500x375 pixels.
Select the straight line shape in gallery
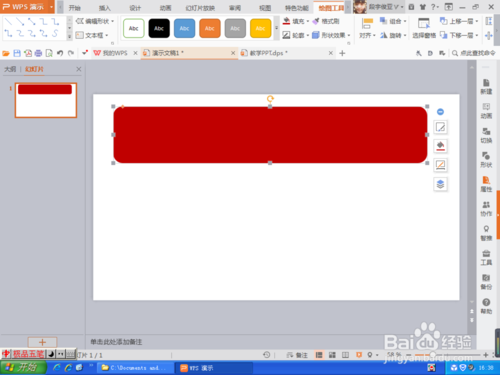pyautogui.click(x=9, y=22)
